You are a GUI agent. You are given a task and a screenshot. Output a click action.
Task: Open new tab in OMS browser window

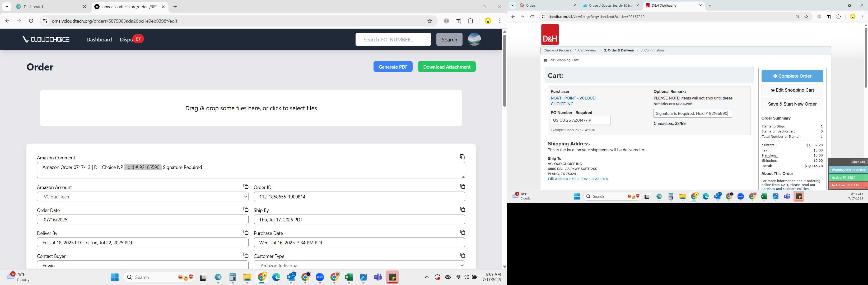click(x=175, y=7)
